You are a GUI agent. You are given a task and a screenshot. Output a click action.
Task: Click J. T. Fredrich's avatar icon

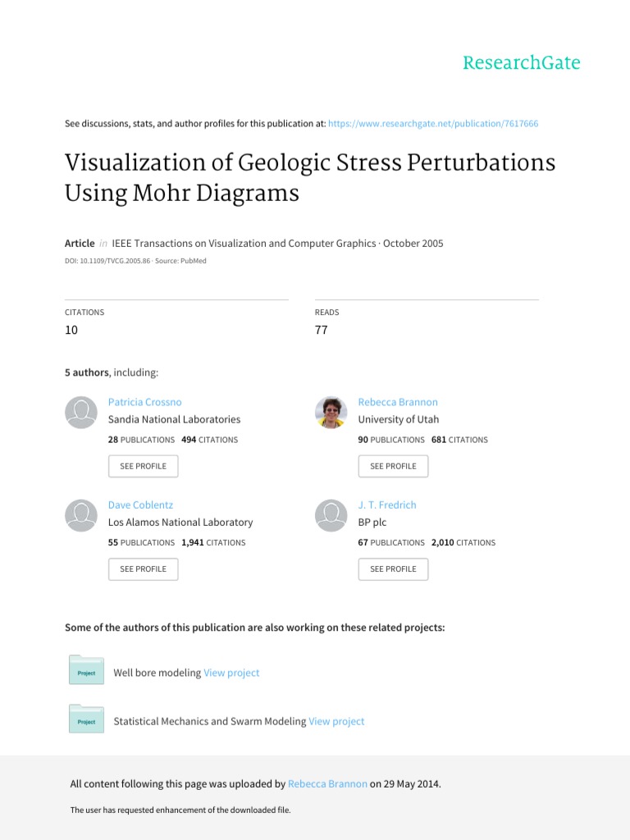[331, 514]
